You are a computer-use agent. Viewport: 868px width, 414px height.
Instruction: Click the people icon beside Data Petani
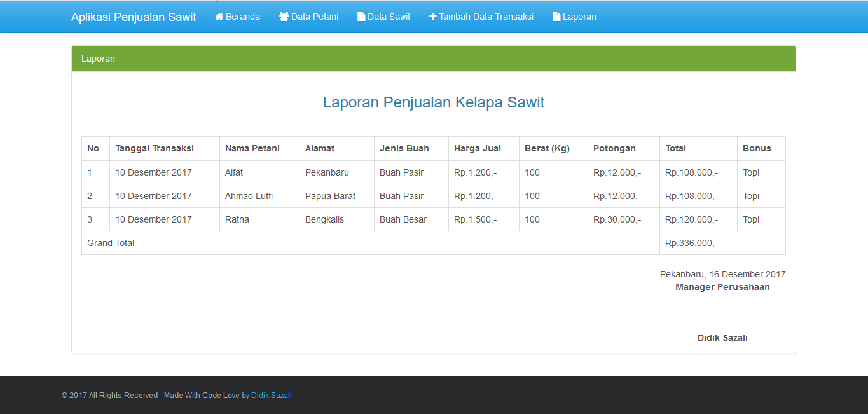284,17
